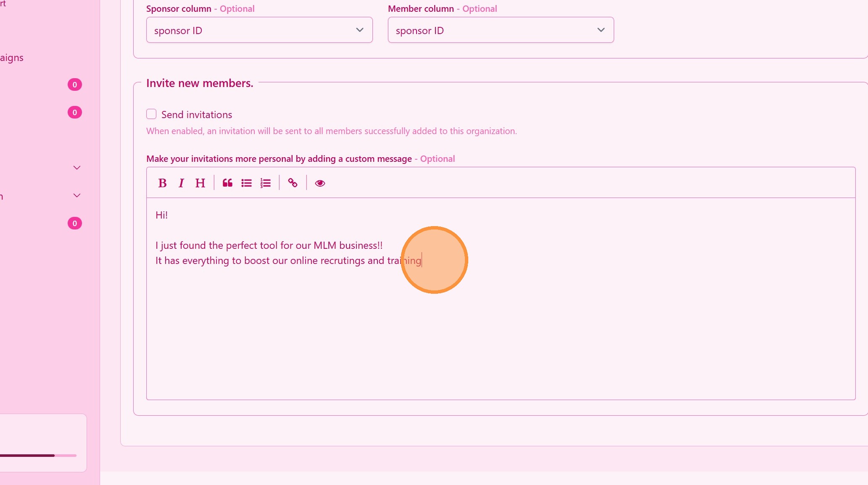Click the second sidebar zero-count badge

click(x=75, y=112)
